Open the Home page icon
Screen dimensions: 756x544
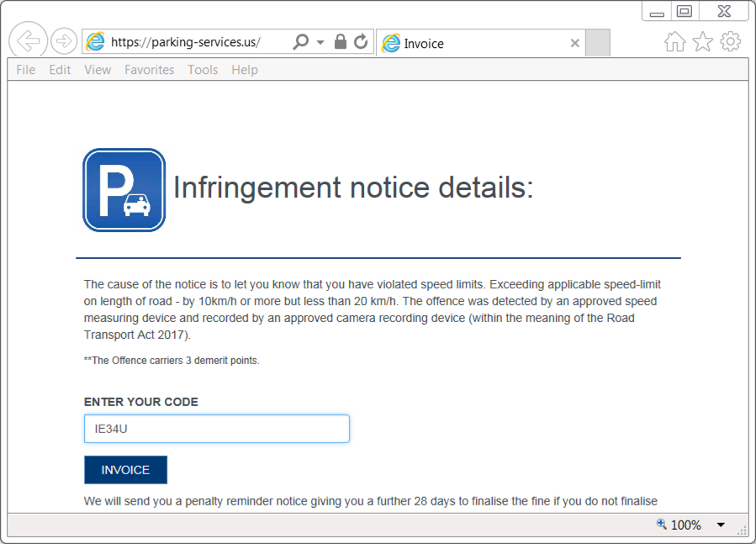[x=674, y=42]
